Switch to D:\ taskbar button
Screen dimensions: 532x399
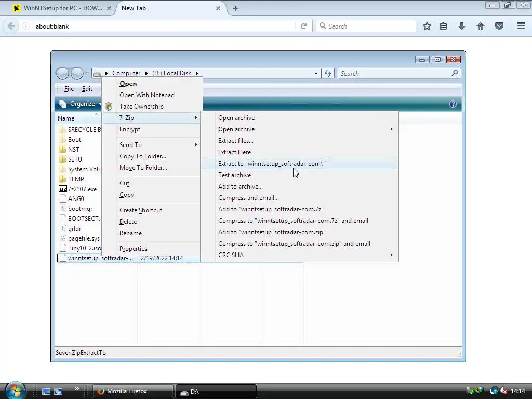(x=216, y=392)
